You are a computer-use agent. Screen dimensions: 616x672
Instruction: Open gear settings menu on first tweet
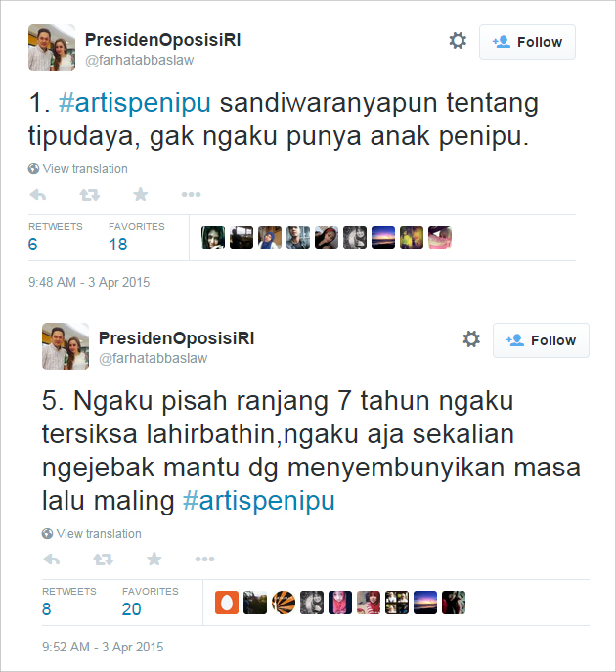[x=458, y=41]
